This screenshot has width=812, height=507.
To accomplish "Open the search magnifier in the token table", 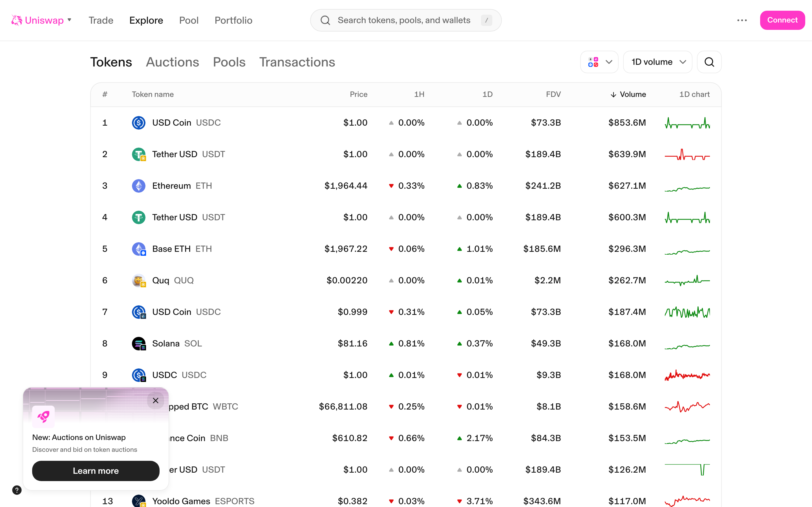I will point(709,62).
